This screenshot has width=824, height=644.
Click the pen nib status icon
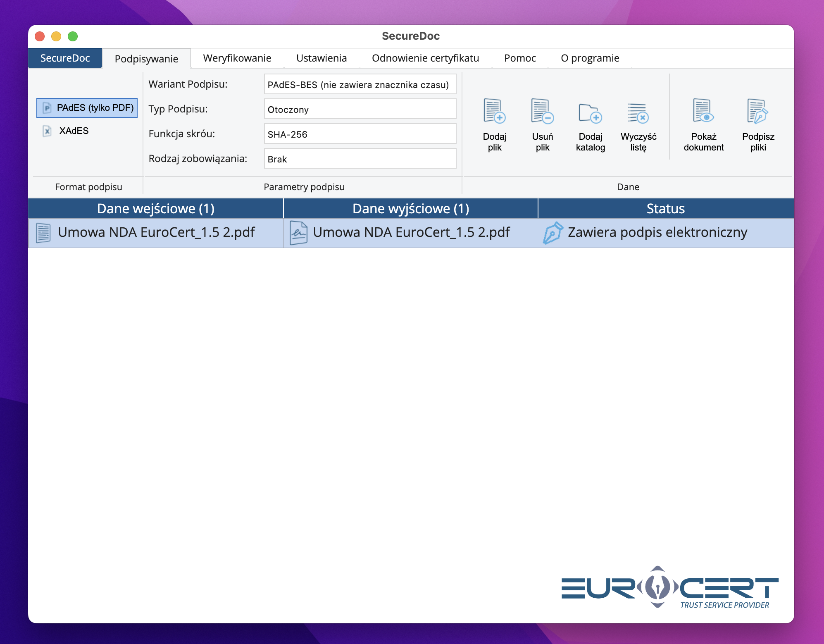[x=553, y=233]
